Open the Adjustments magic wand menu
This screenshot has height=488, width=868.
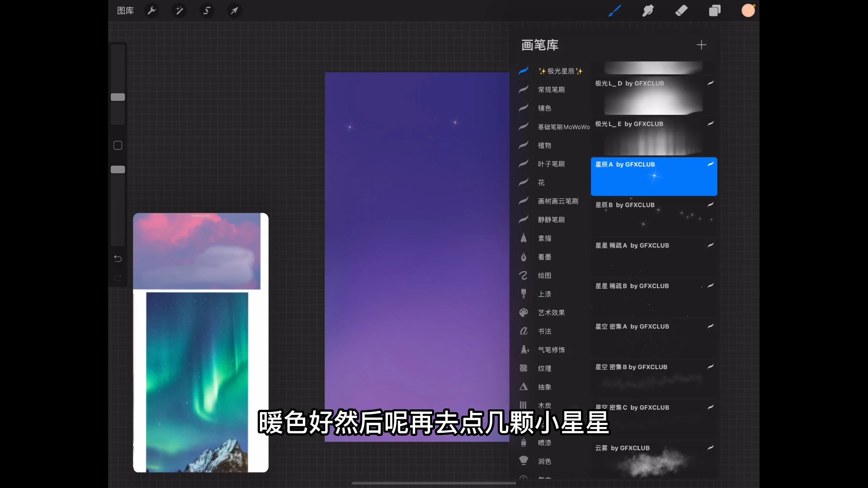click(x=179, y=10)
